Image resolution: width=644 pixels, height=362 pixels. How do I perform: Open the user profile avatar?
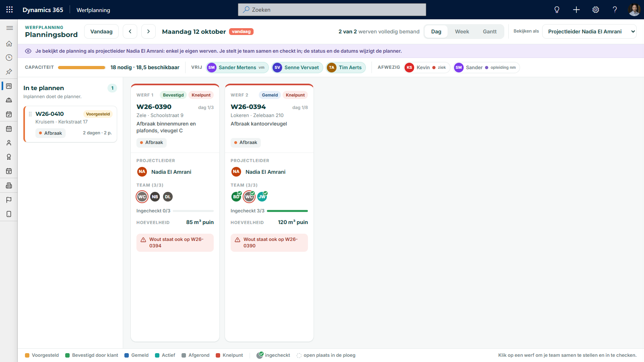634,10
